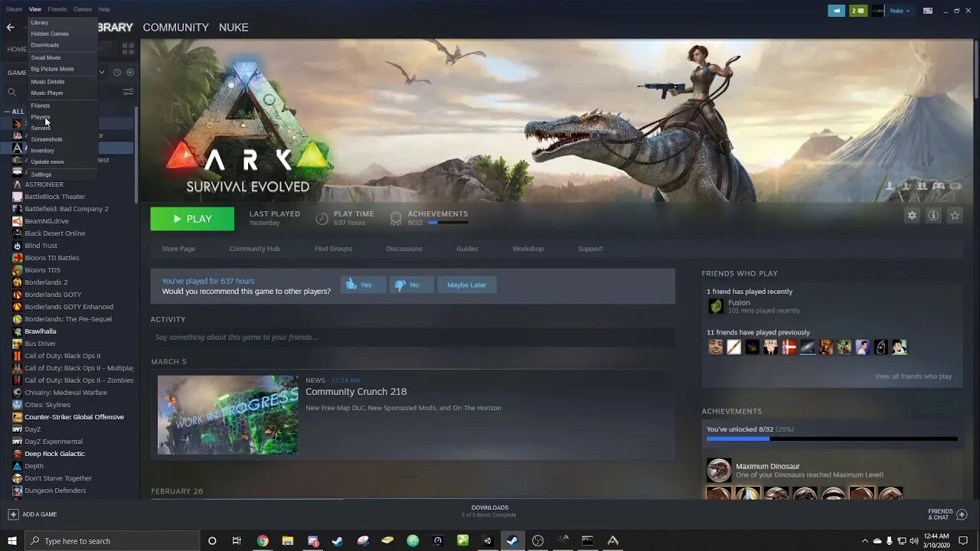Viewport: 980px width, 551px height.
Task: Show ready to play games icon
Action: click(129, 72)
